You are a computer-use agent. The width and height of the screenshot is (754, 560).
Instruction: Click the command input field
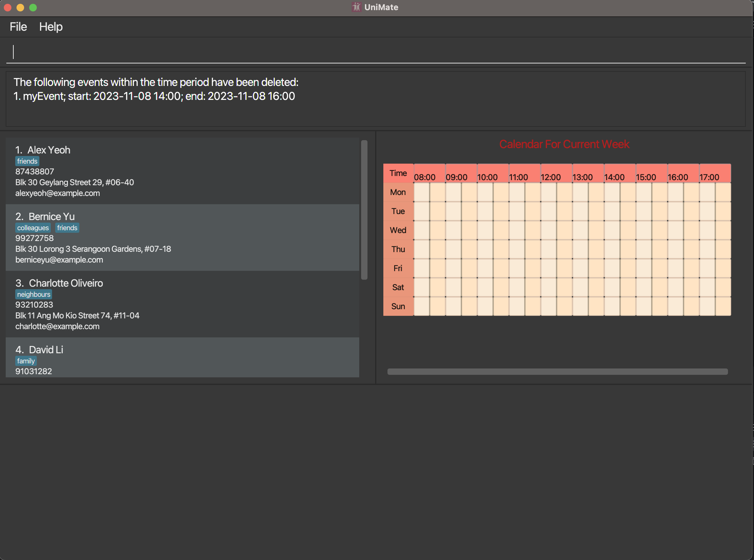(376, 52)
